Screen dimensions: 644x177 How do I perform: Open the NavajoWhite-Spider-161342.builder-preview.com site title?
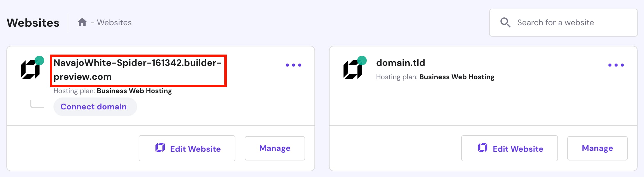[137, 70]
